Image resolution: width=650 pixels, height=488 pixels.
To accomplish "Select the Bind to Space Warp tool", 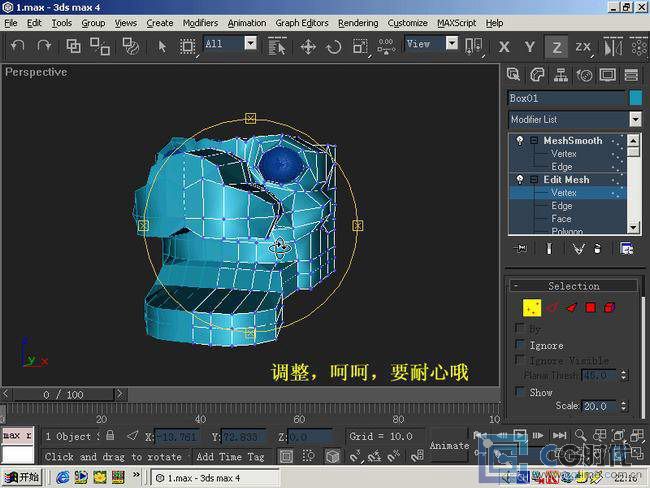I will click(x=130, y=46).
